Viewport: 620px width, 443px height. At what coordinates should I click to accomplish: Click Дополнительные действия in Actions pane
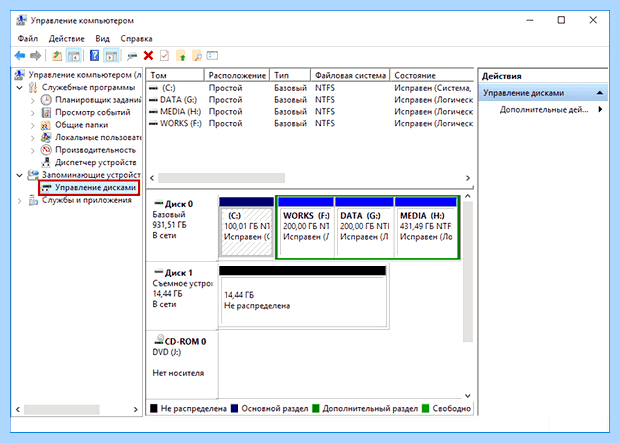(x=544, y=110)
